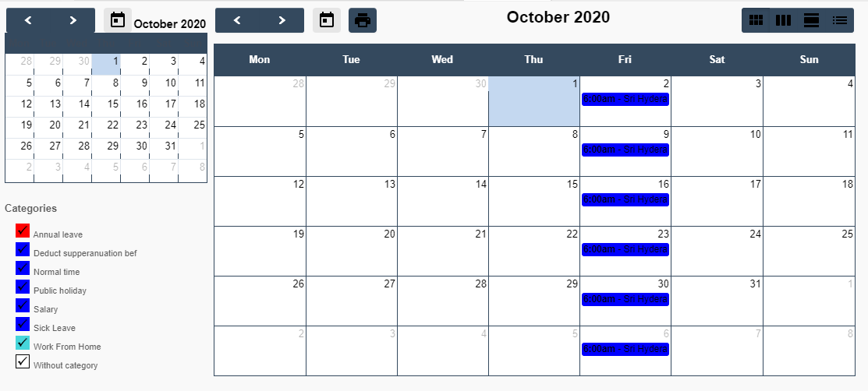The image size is (868, 391).
Task: Go to next month in main calendar
Action: (x=282, y=20)
